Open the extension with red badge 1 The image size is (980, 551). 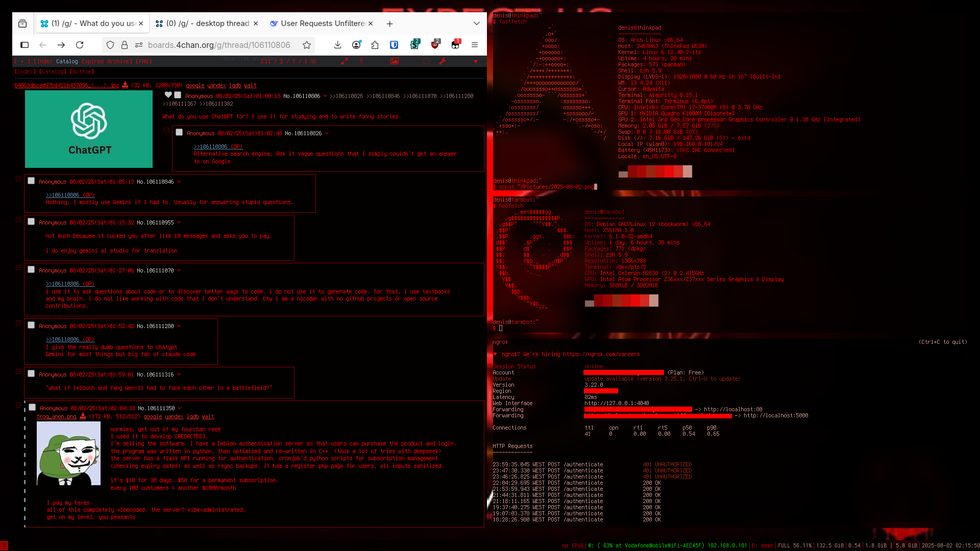[x=455, y=45]
